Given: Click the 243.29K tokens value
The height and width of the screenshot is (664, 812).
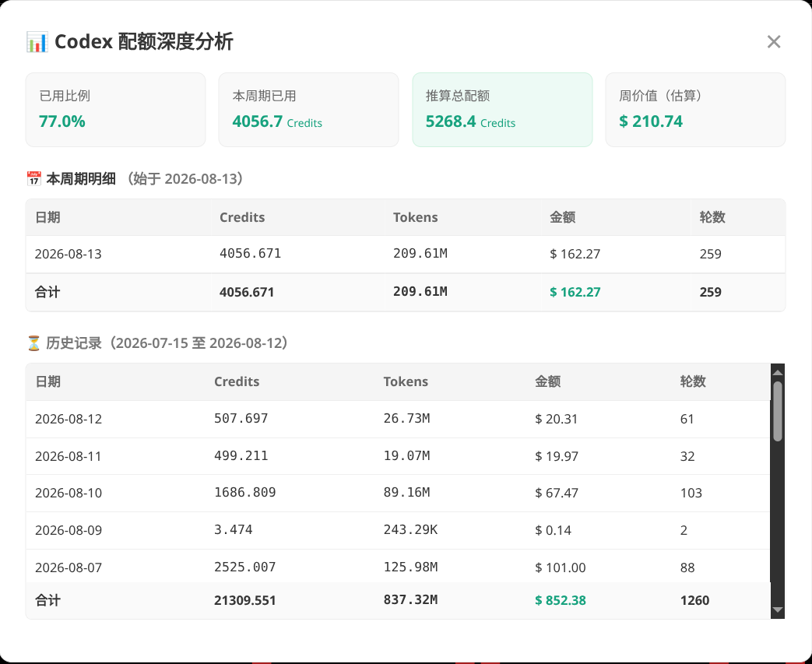Looking at the screenshot, I should tap(410, 530).
